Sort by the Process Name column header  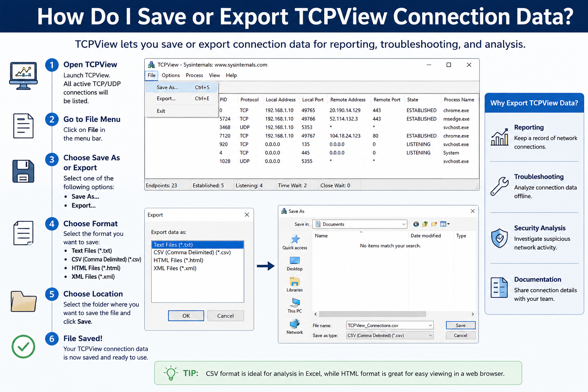[459, 100]
